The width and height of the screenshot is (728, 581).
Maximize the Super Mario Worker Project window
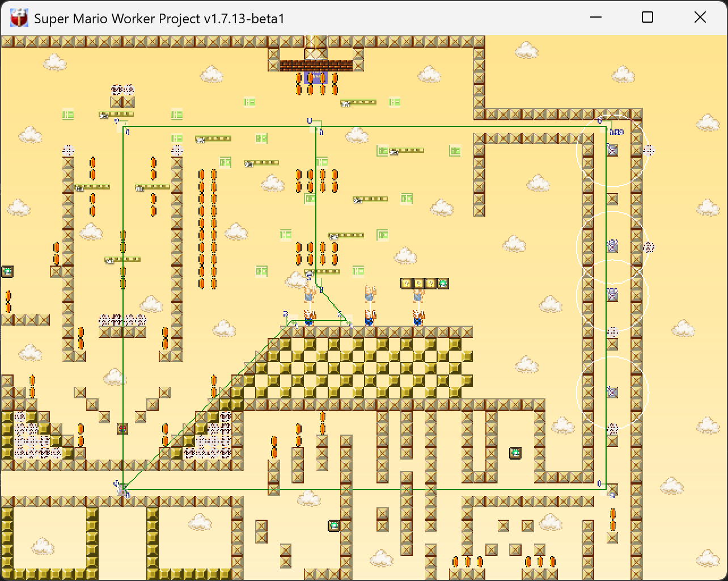tap(647, 18)
